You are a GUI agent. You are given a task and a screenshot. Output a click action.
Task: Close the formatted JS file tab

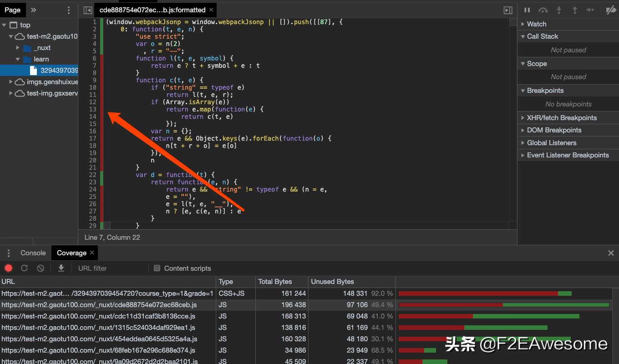[212, 10]
